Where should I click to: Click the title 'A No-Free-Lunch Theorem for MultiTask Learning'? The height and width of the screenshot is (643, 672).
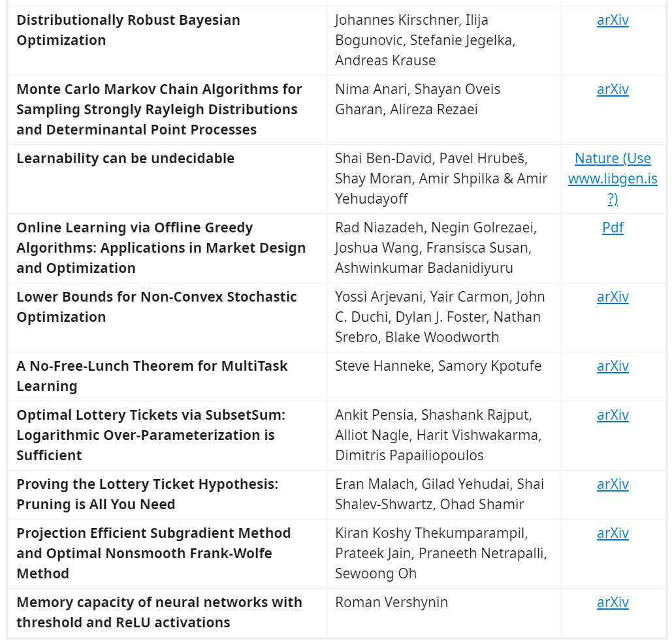152,376
